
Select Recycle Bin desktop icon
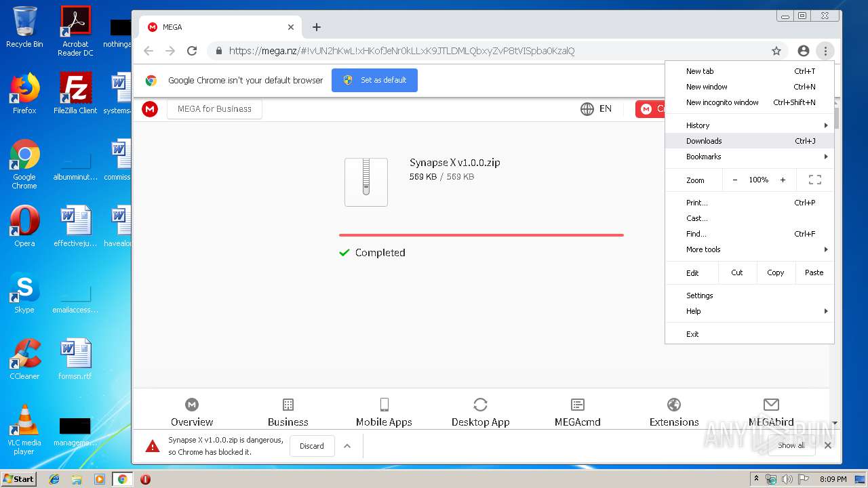[24, 28]
